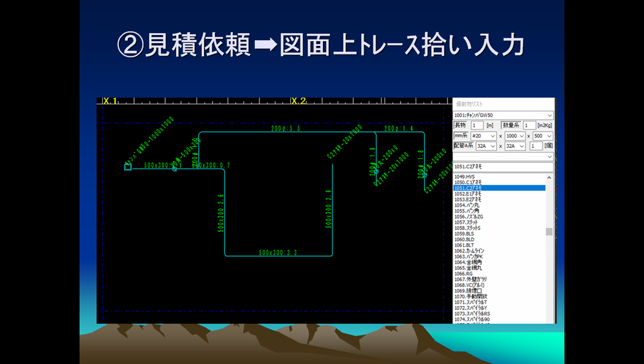Select 1069.排煙口 in the list
Screen dimensions: 644x364
coord(499,291)
